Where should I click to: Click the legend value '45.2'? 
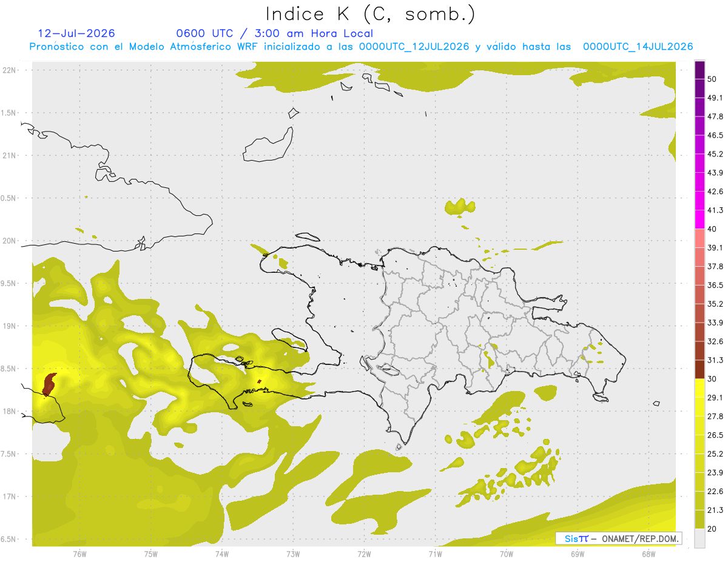(x=715, y=154)
